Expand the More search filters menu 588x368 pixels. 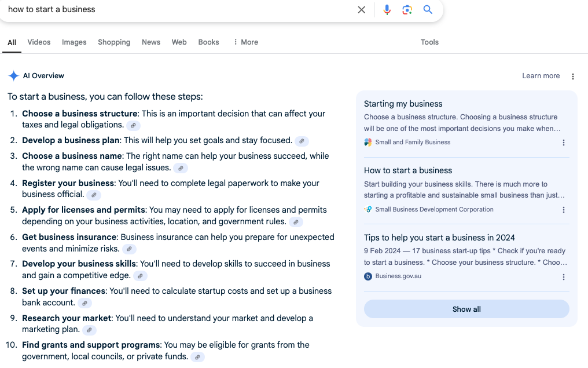(x=245, y=42)
